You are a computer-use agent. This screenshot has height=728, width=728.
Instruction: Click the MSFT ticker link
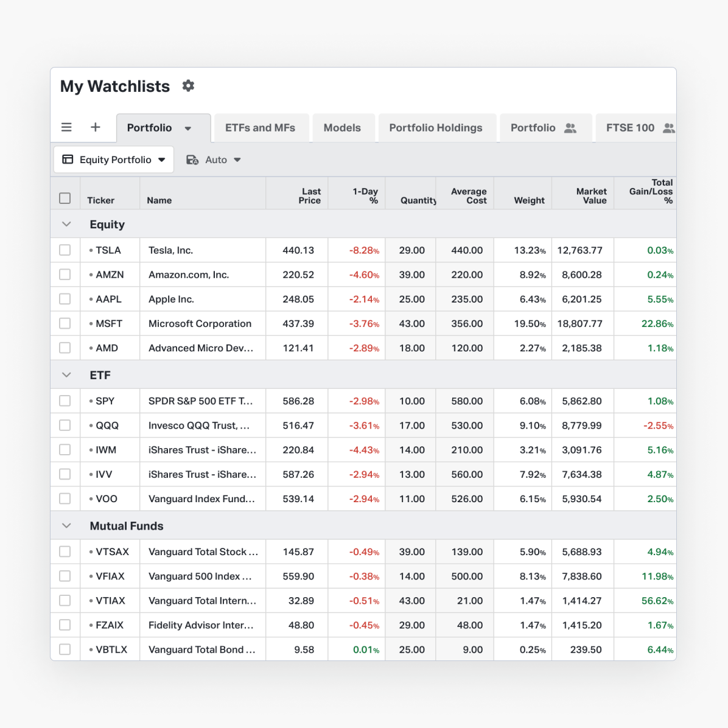(x=109, y=324)
